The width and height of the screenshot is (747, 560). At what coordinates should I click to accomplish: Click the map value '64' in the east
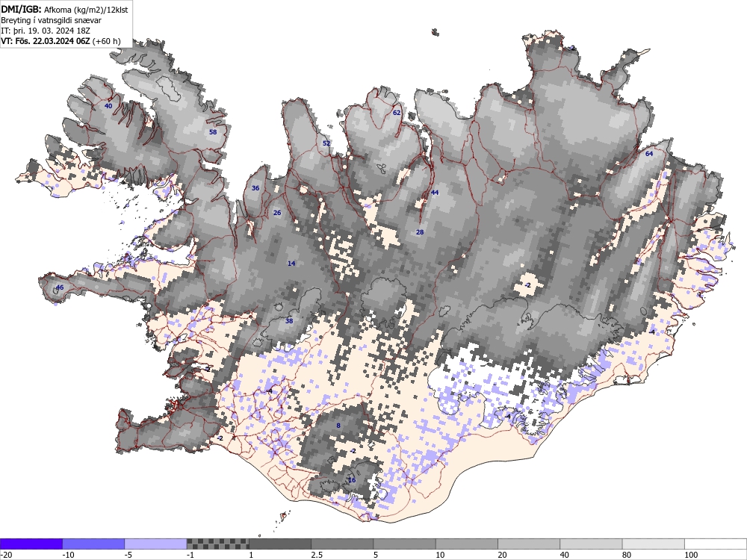pyautogui.click(x=649, y=154)
